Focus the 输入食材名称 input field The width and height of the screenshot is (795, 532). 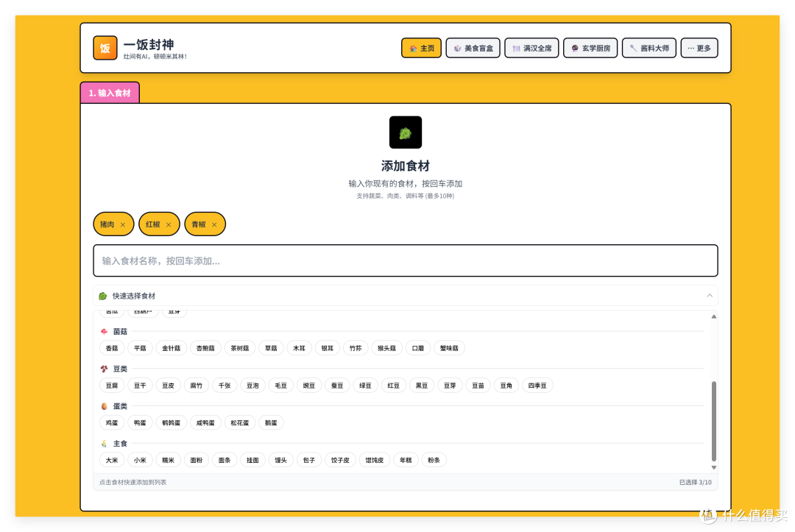click(x=405, y=261)
